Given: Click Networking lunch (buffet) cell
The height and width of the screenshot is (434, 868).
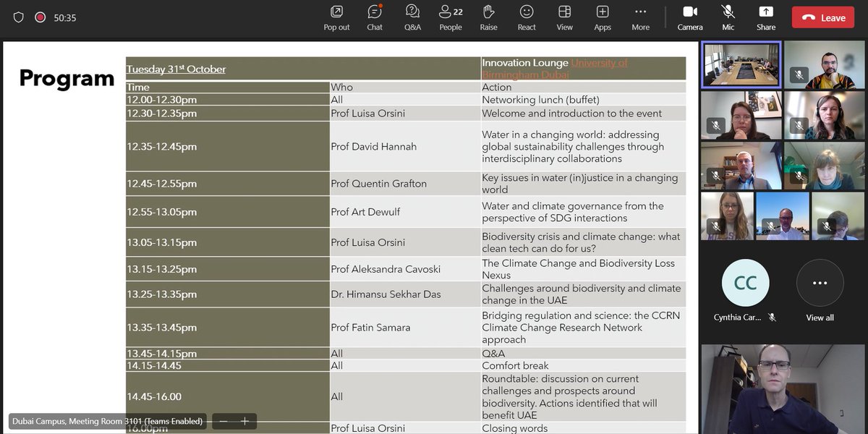Looking at the screenshot, I should pos(583,100).
